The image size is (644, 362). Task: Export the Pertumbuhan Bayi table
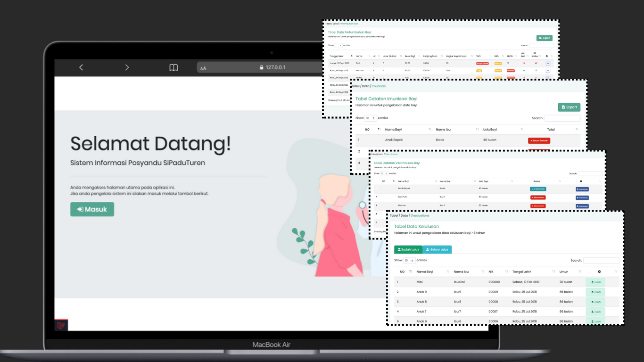[544, 38]
